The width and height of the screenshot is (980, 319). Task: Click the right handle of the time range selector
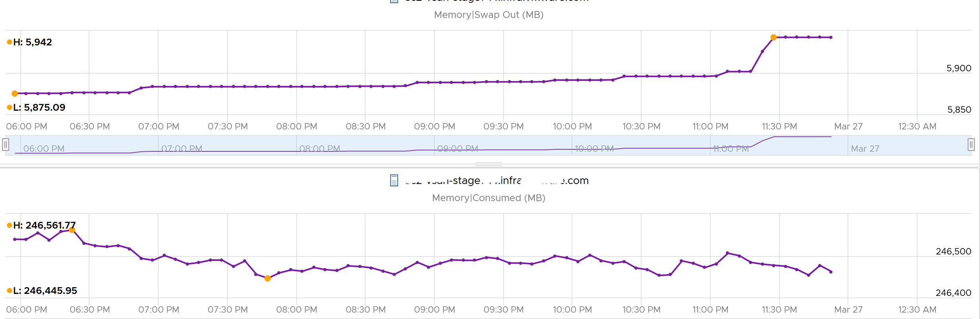971,144
